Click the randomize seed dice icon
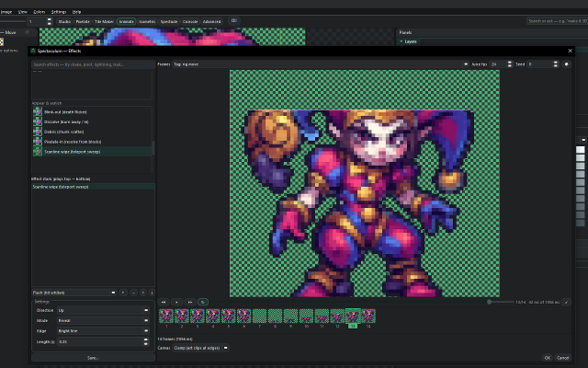 point(566,64)
